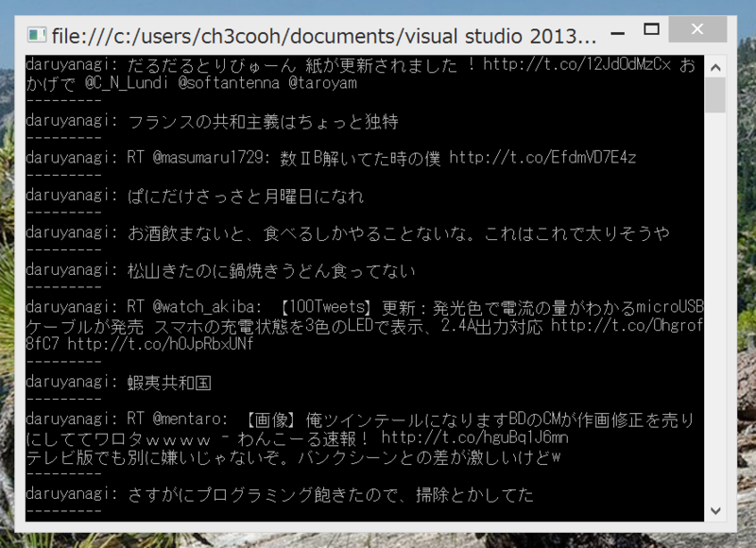756x548 pixels.
Task: Maximize the console window
Action: pos(651,29)
